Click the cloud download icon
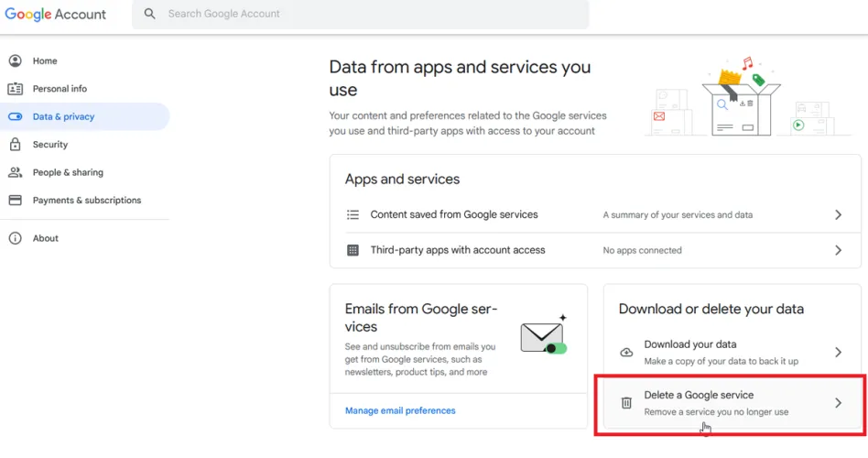 [626, 353]
